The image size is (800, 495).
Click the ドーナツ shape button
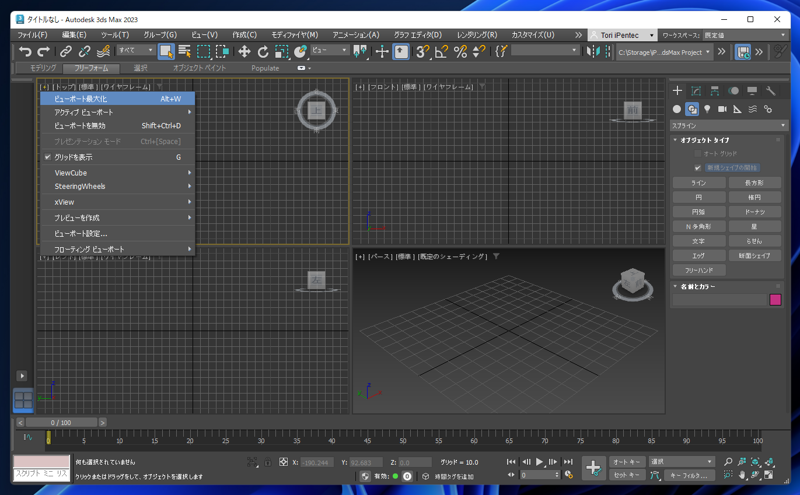tap(754, 212)
